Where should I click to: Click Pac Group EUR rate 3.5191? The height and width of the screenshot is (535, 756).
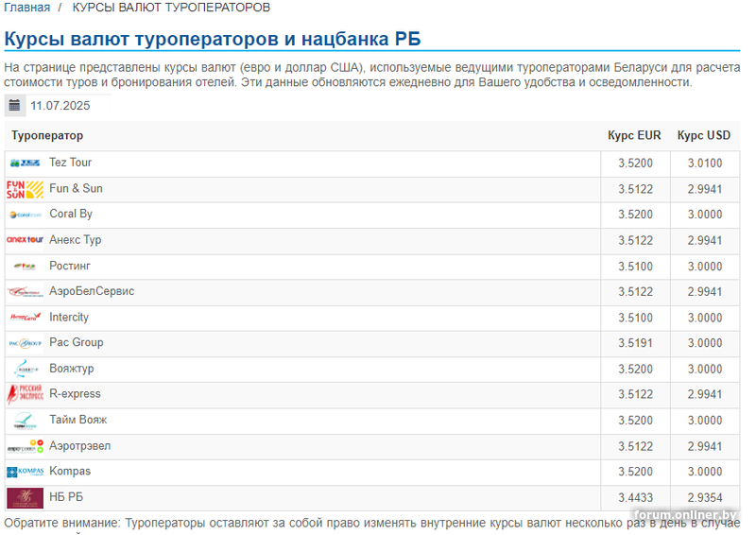pyautogui.click(x=635, y=343)
